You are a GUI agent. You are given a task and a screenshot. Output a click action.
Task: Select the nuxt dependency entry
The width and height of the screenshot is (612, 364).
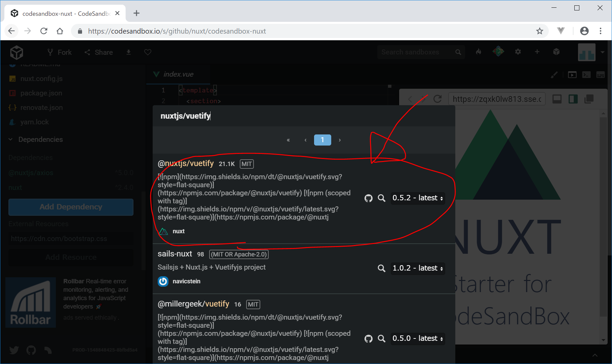pos(15,188)
